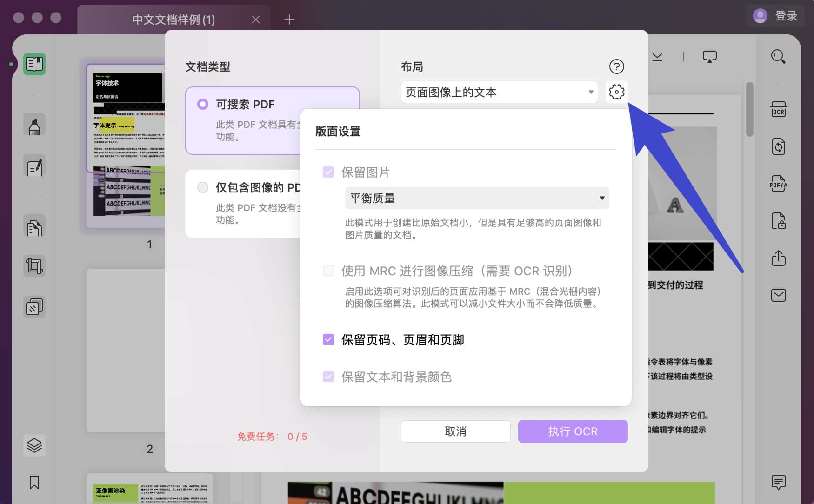Click the 文档类型 heading
Viewport: 814px width, 504px height.
[207, 66]
